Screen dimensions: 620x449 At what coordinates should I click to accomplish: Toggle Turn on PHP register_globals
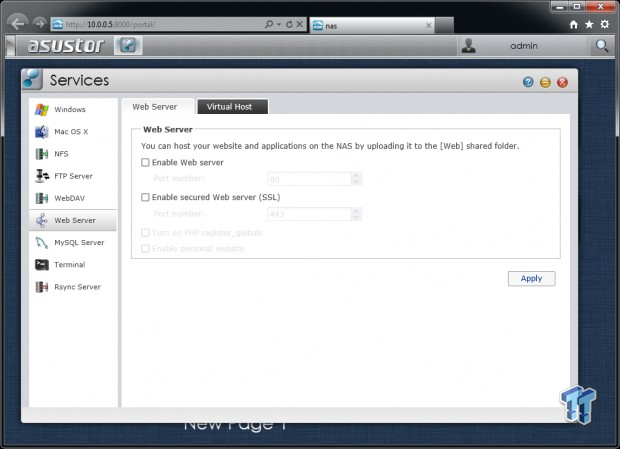pos(145,233)
